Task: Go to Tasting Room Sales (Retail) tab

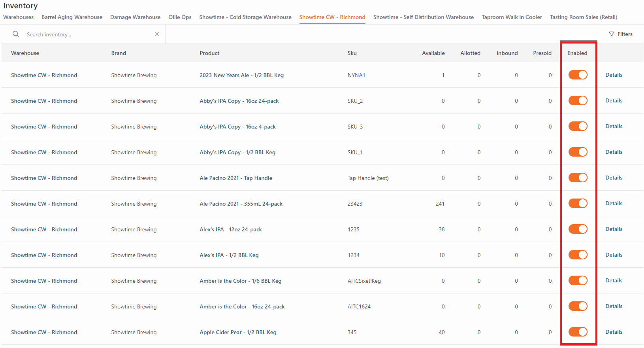Action: 583,17
